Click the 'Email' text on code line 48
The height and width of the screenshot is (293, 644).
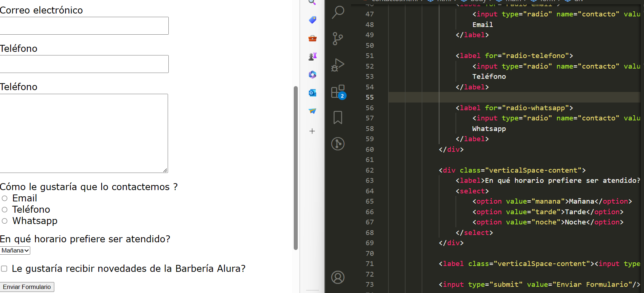[x=483, y=25]
